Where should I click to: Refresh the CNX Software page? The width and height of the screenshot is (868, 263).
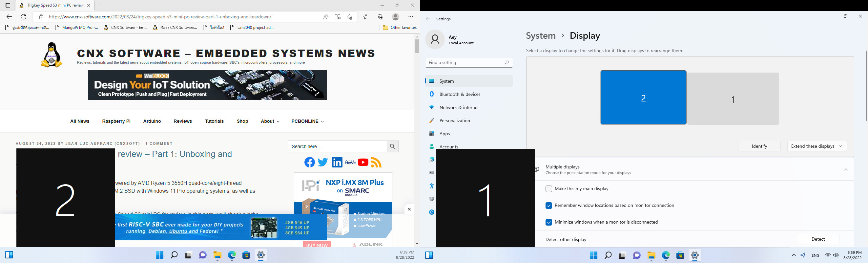point(24,17)
